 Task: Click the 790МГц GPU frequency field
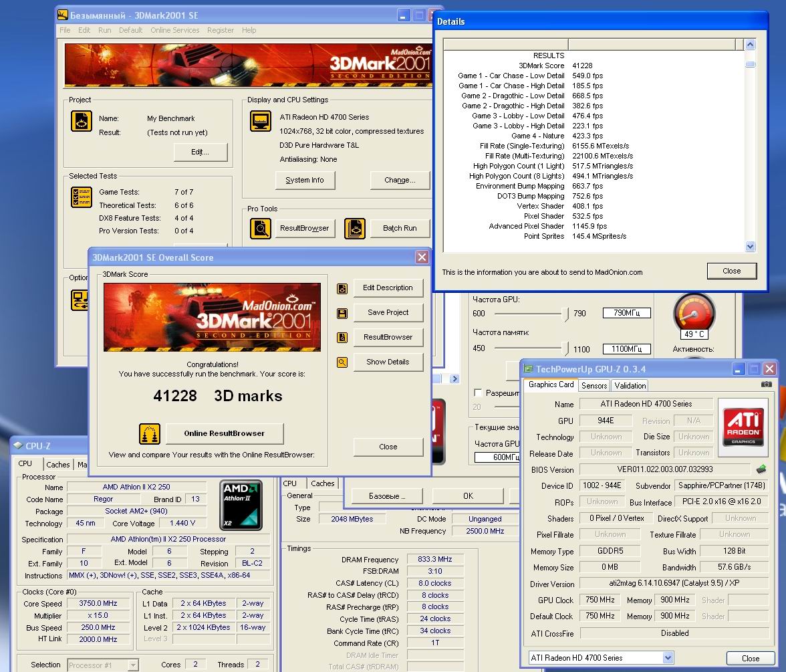pos(627,313)
